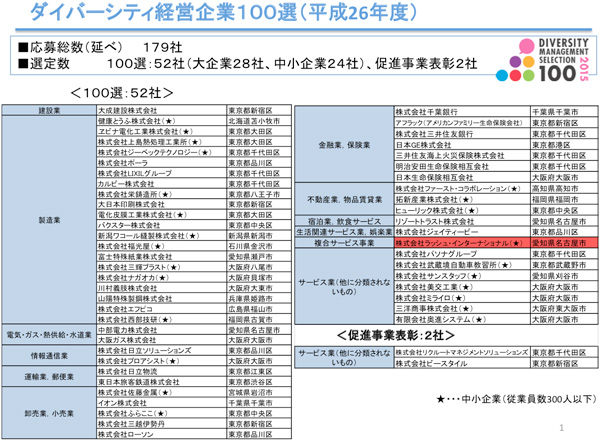This screenshot has width=600, height=446.
Task: Click the 卸売業、小売業 category cell
Action: pos(49,413)
